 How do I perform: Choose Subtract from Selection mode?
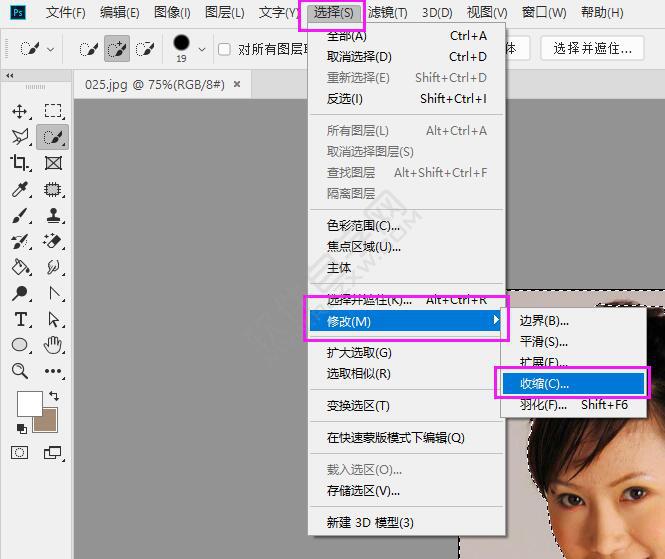[x=145, y=49]
